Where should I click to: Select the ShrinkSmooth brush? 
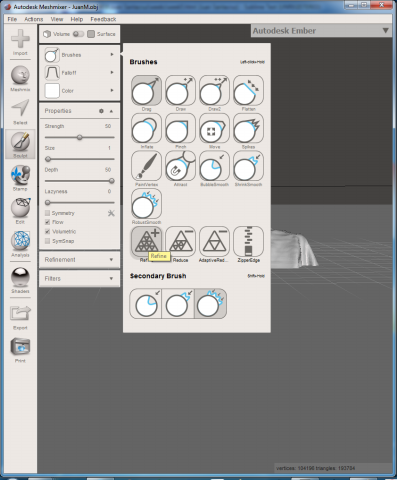coord(248,166)
